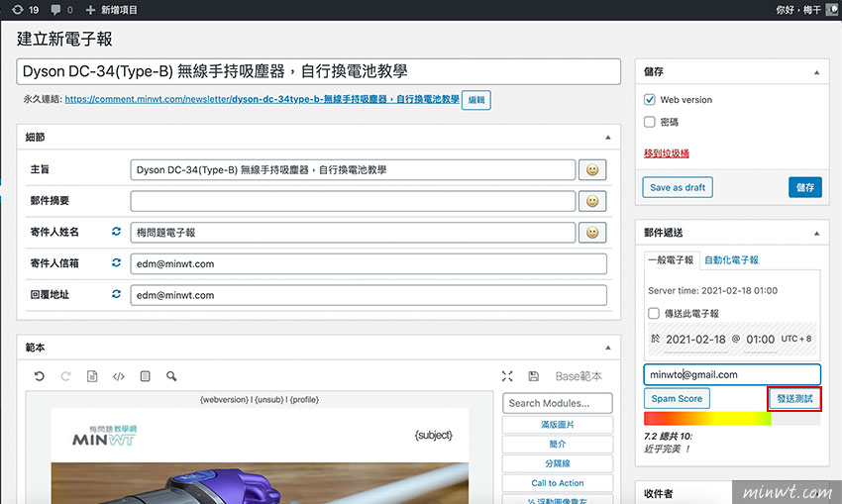Reset the 寄件人信箱 refresh icon
842x504 pixels.
(x=116, y=262)
